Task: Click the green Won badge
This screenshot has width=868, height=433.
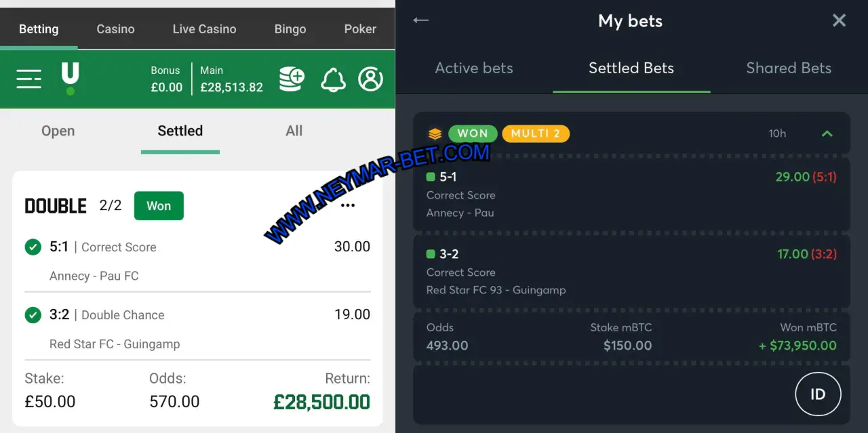Action: pyautogui.click(x=159, y=206)
